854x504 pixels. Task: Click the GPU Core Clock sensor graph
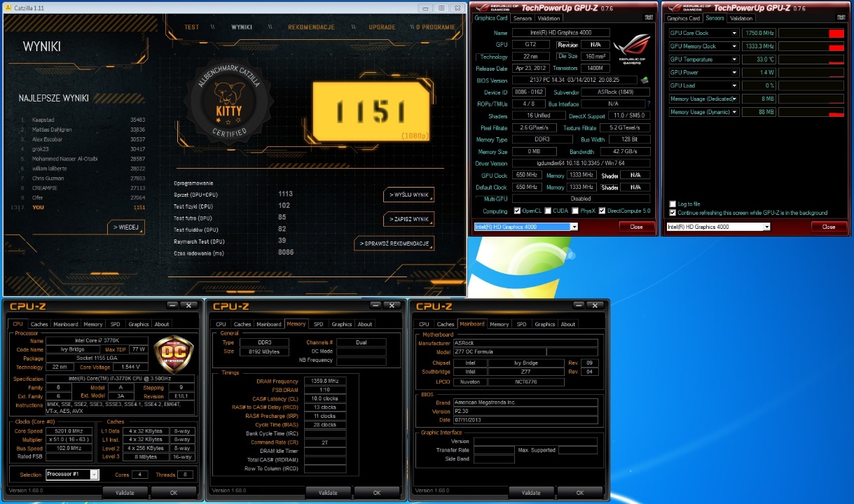click(x=811, y=33)
